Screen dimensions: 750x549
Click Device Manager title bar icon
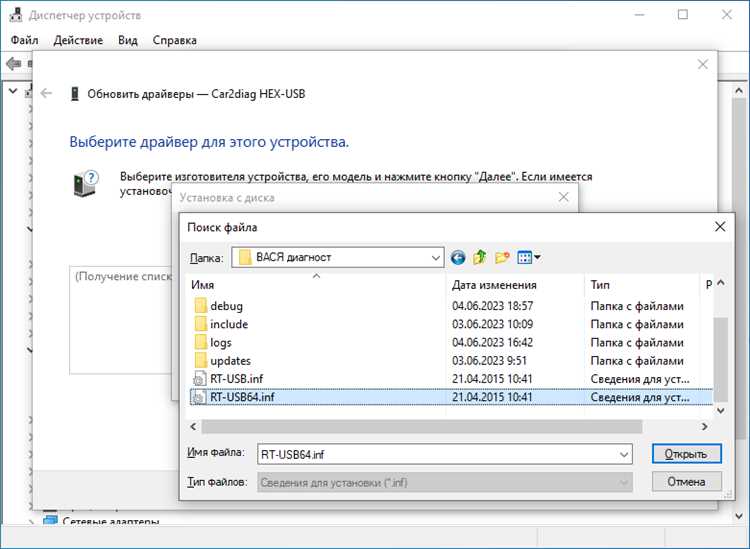16,15
